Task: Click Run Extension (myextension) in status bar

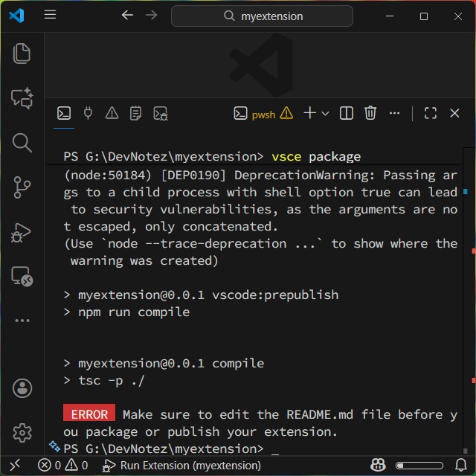Action: (181, 466)
